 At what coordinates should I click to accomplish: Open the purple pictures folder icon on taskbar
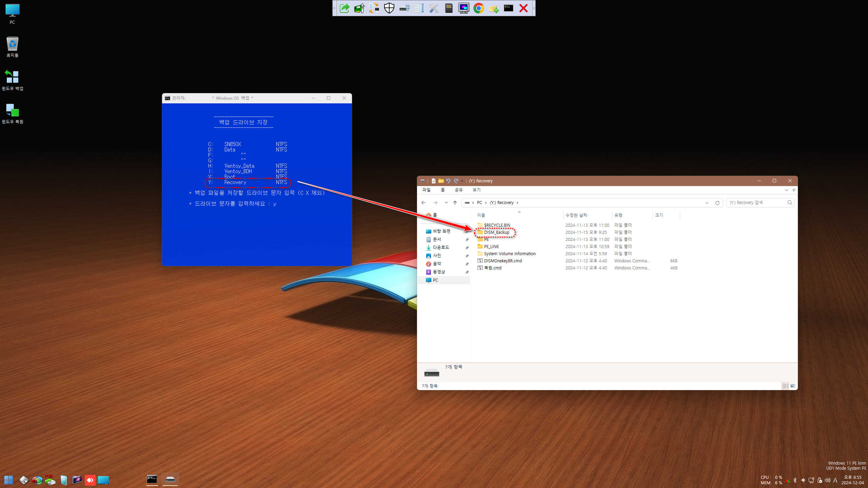click(77, 480)
